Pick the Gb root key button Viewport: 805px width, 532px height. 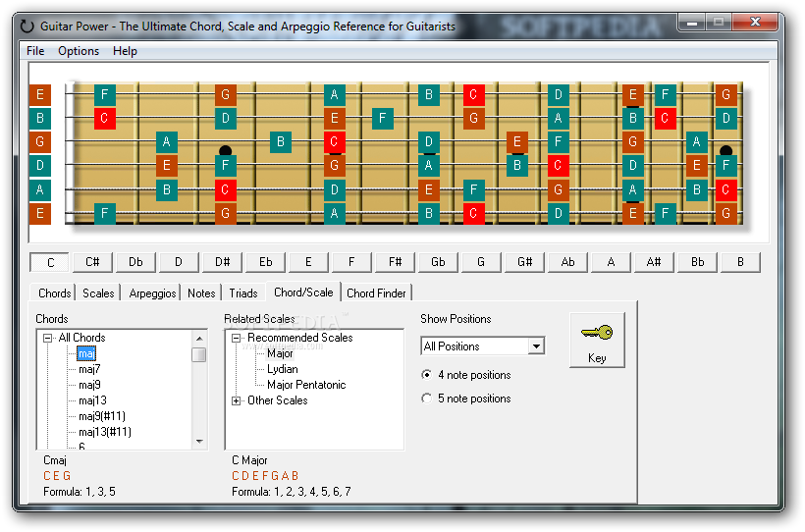tap(438, 262)
